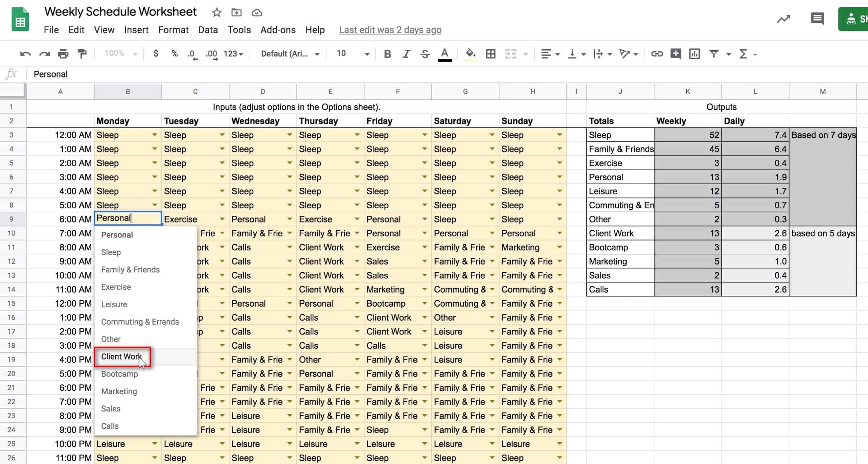Open the activity dashboard trend icon

point(783,19)
